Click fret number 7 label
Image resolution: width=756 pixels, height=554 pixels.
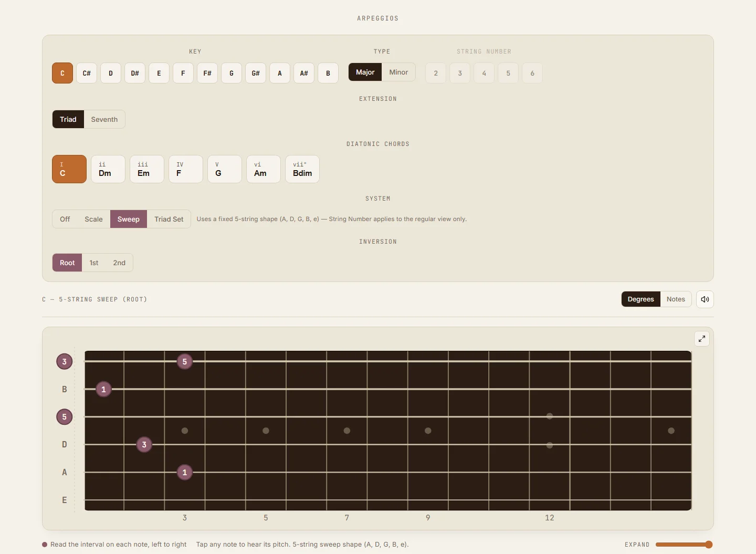[347, 518]
